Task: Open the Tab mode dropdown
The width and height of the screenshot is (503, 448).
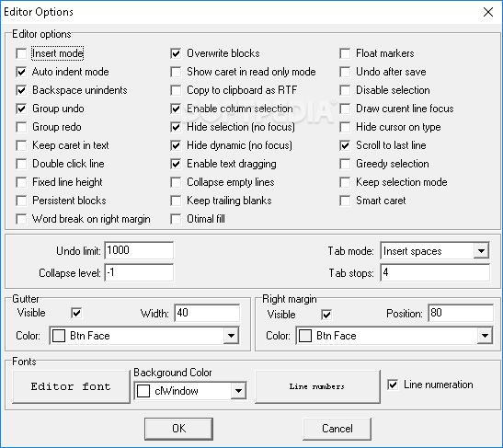Action: point(481,250)
